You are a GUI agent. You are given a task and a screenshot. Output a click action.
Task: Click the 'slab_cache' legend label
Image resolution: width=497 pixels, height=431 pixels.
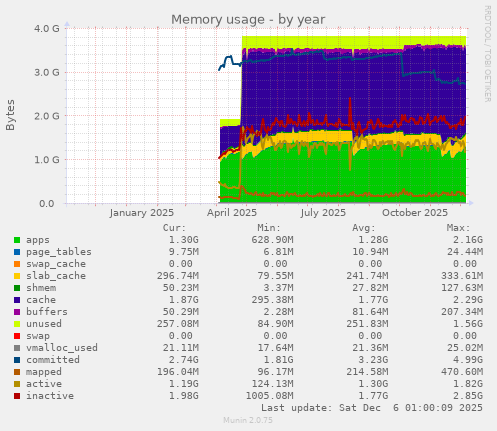pos(56,276)
